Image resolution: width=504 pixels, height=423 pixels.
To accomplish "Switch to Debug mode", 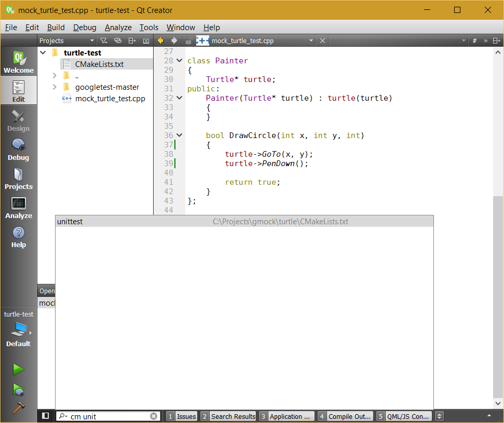I will (19, 149).
